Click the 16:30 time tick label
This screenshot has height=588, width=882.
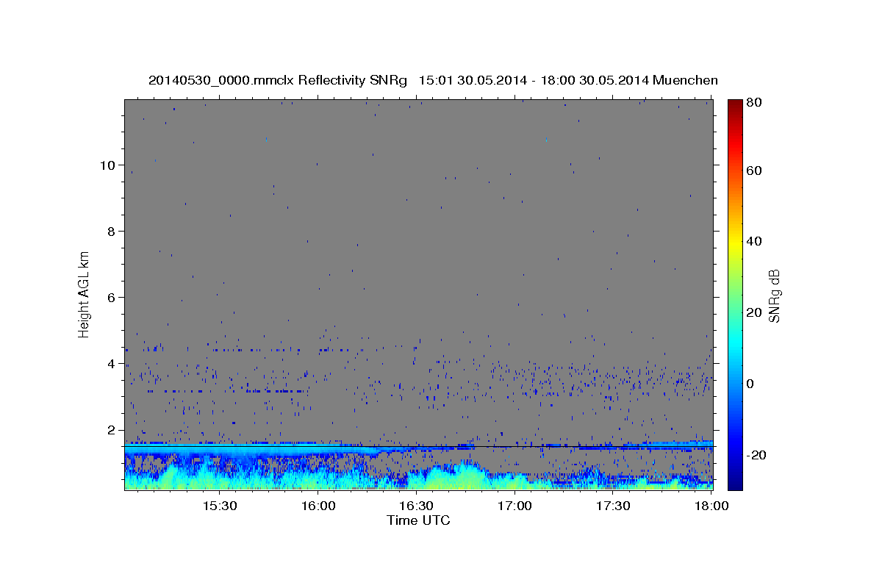417,506
